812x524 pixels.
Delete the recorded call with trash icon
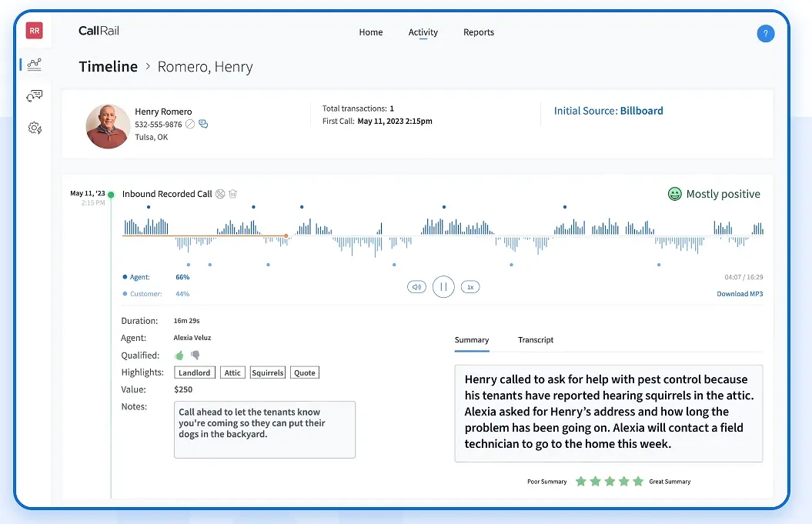pos(232,194)
